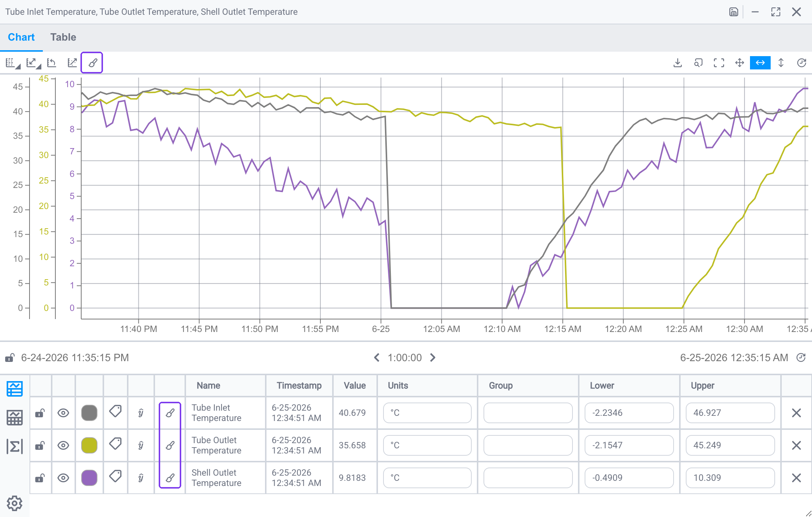
Task: Click the undo zoom toolbar icon
Action: (x=52, y=63)
